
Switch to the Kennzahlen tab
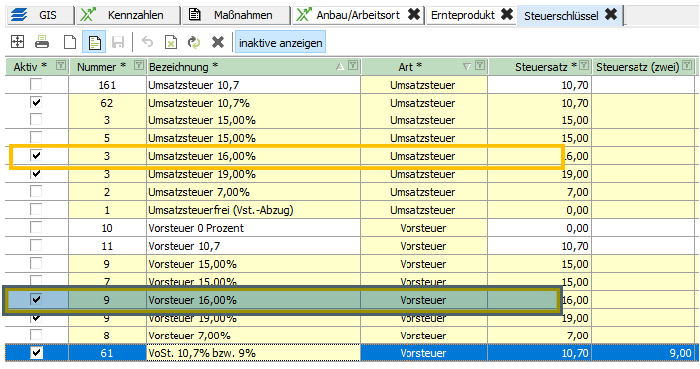128,15
